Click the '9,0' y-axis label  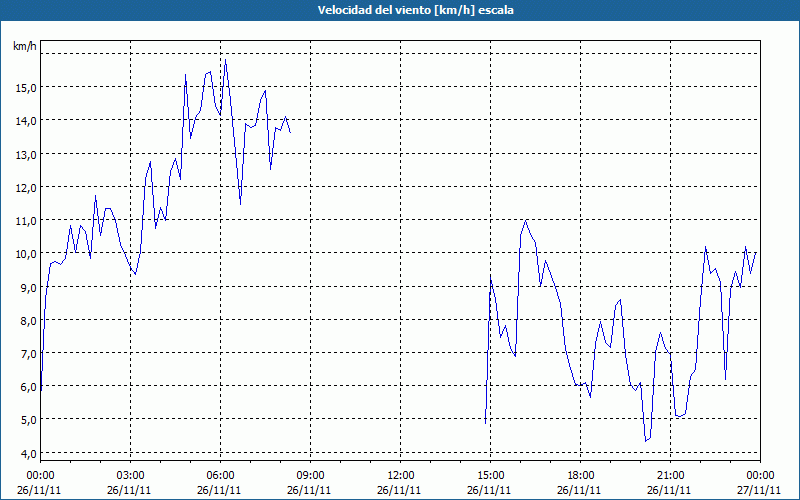tap(28, 287)
